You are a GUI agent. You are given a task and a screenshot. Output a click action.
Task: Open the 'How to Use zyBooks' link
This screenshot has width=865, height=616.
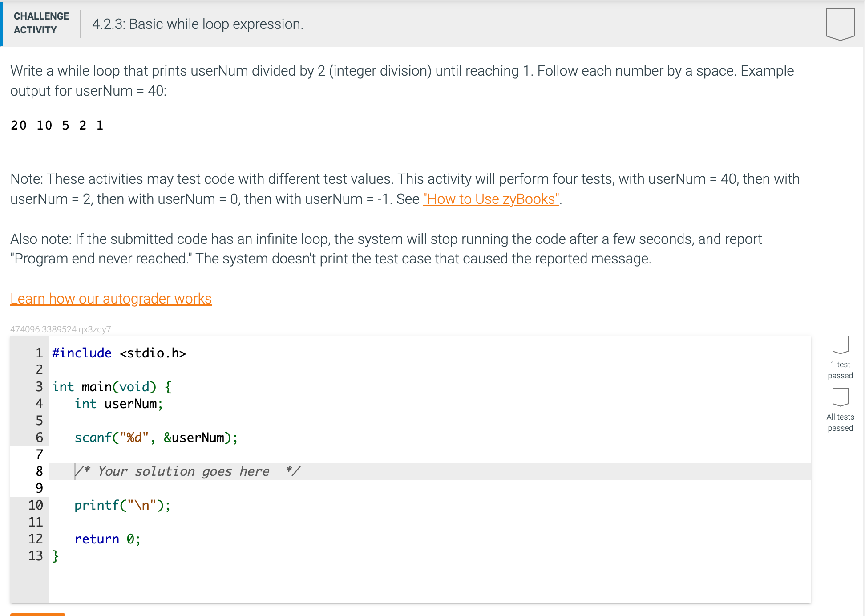coord(491,199)
